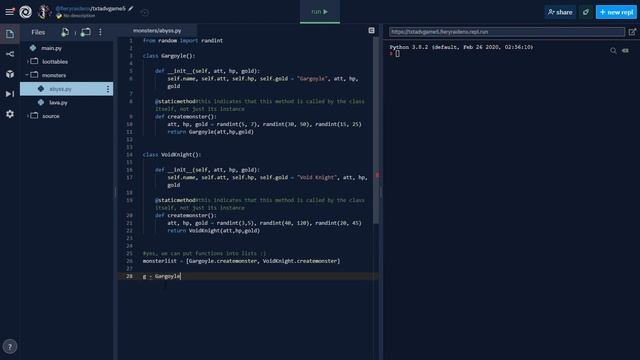
Task: Open main.py in the file tree
Action: (51, 48)
